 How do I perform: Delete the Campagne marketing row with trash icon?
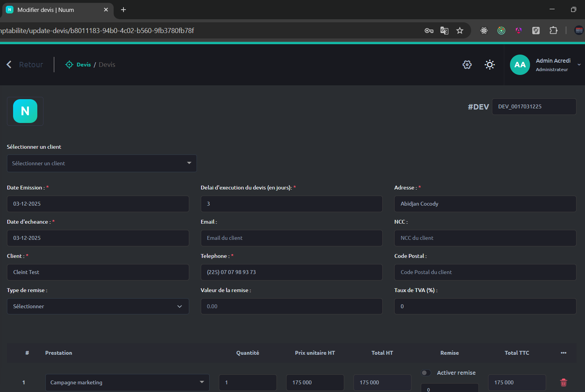coord(563,382)
